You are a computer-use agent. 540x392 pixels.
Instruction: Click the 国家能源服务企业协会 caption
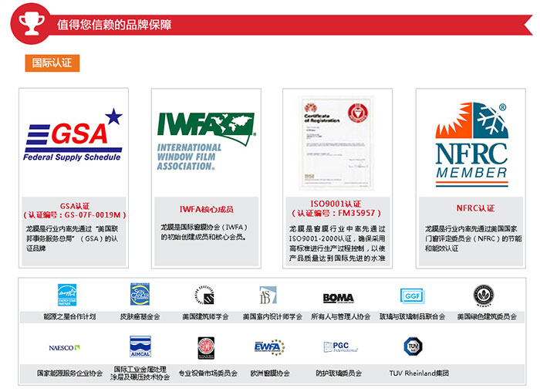point(70,373)
